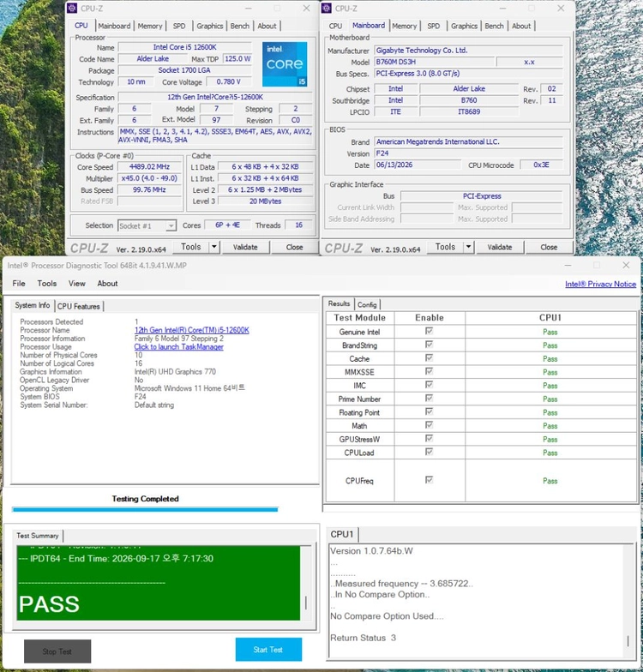Switch to the Config tab

[367, 305]
